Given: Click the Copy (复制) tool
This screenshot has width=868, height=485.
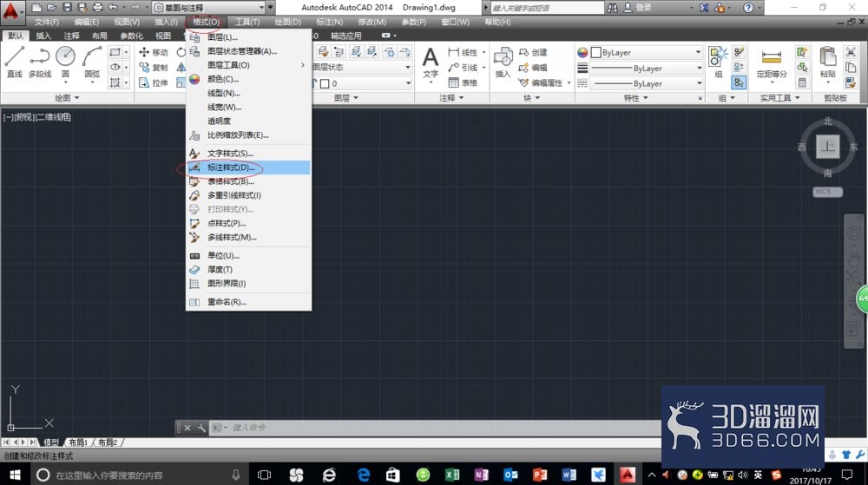Looking at the screenshot, I should pos(154,68).
